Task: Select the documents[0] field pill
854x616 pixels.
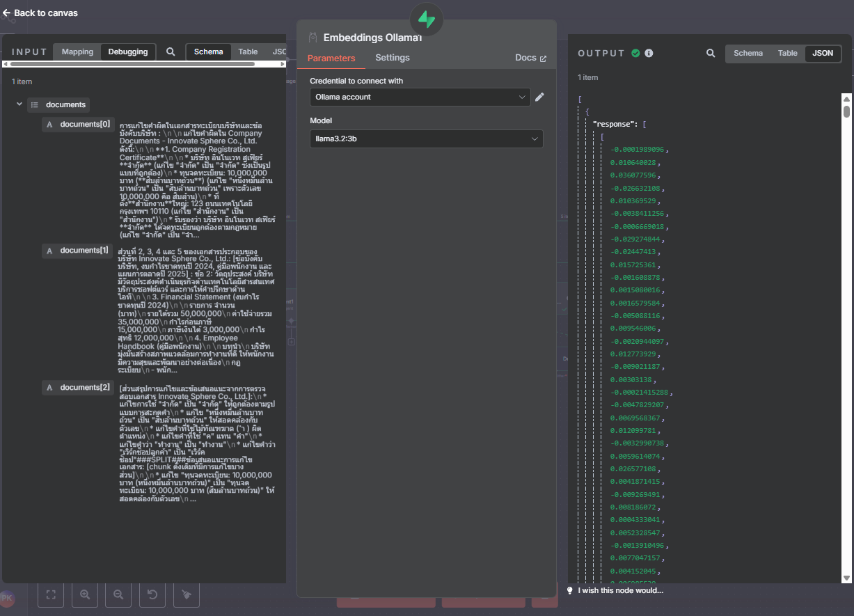Action: pos(77,125)
